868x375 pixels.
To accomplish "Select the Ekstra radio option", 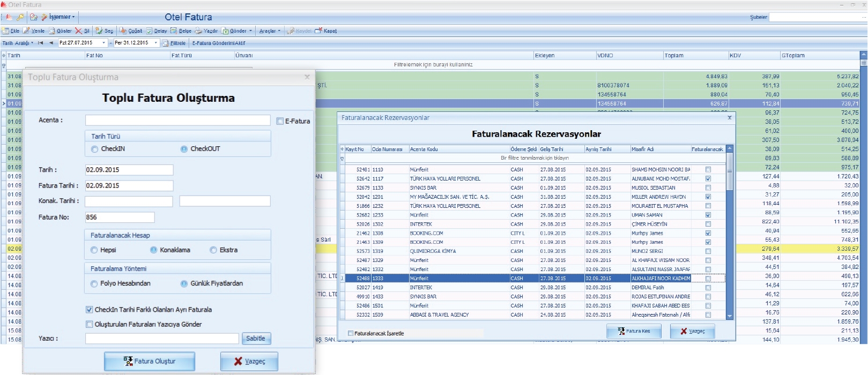I will point(213,250).
